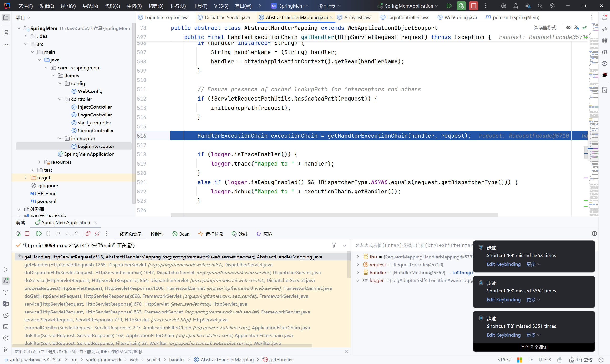Expand the target folder

pos(26,178)
